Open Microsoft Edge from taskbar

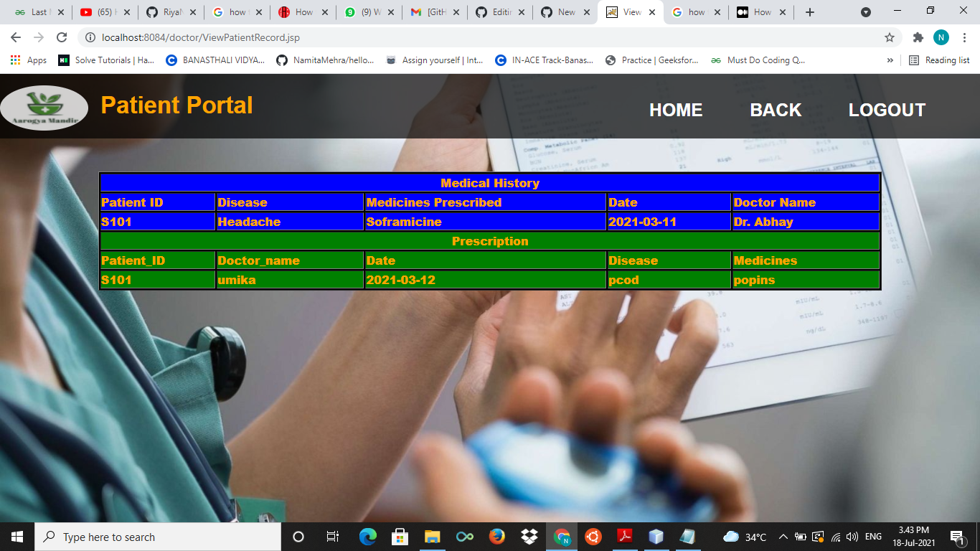pos(368,537)
